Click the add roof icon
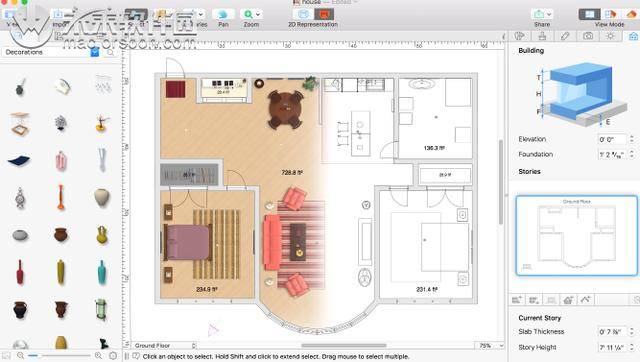 568,300
